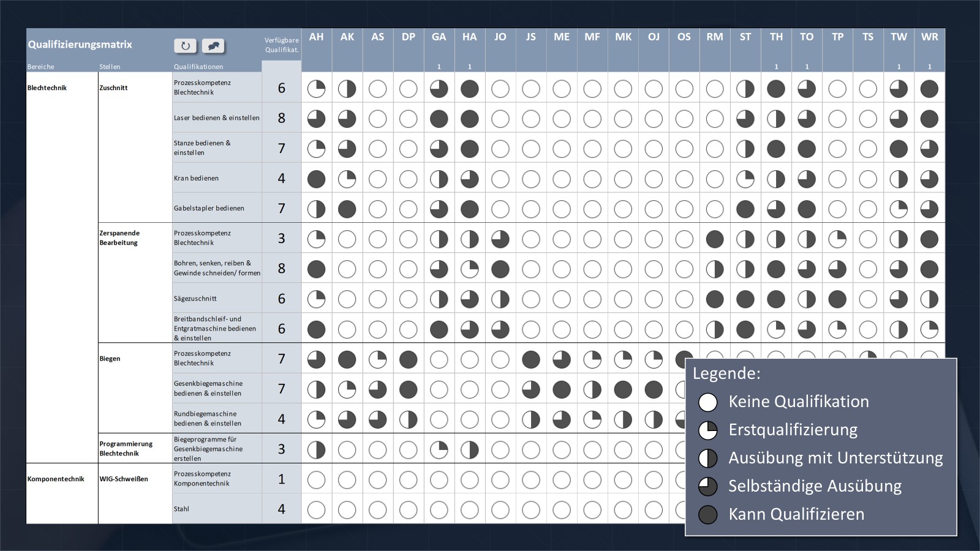Select TH quarter circle in Breitbandschleif row
The width and height of the screenshot is (980, 551).
point(776,329)
